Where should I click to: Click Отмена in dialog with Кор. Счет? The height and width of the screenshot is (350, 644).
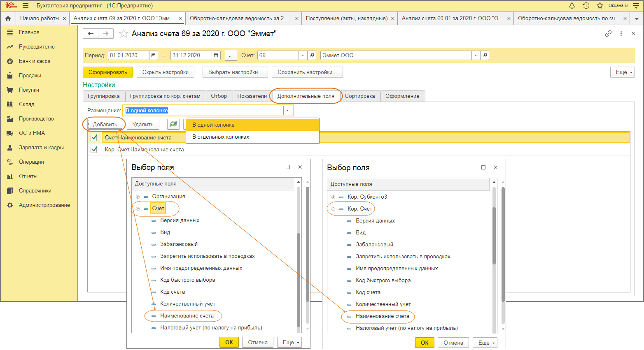(453, 343)
